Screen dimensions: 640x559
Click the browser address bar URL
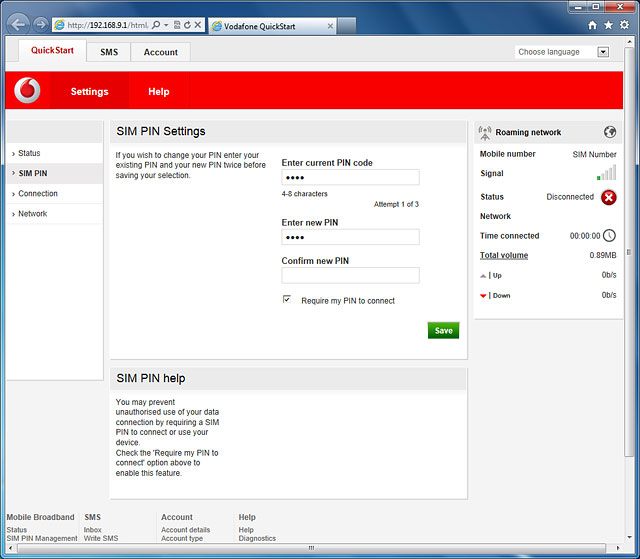(108, 25)
